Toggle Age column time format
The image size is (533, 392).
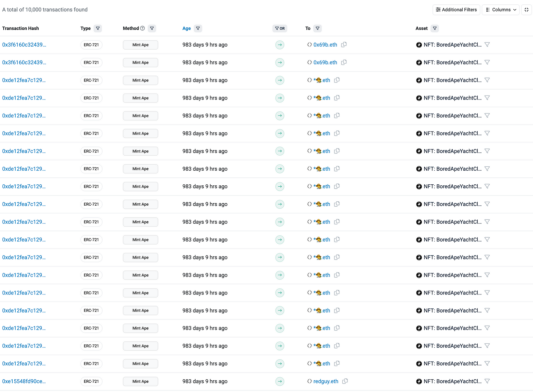click(x=187, y=29)
